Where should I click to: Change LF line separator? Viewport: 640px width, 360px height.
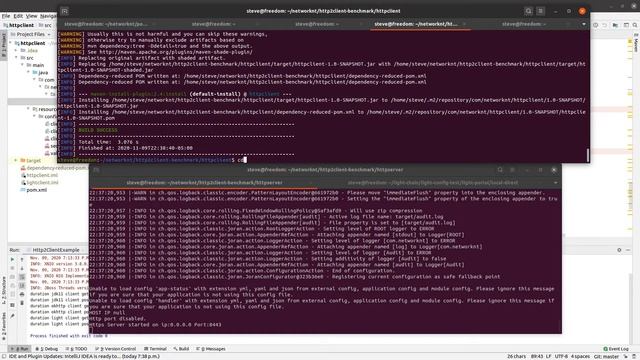tap(549, 356)
